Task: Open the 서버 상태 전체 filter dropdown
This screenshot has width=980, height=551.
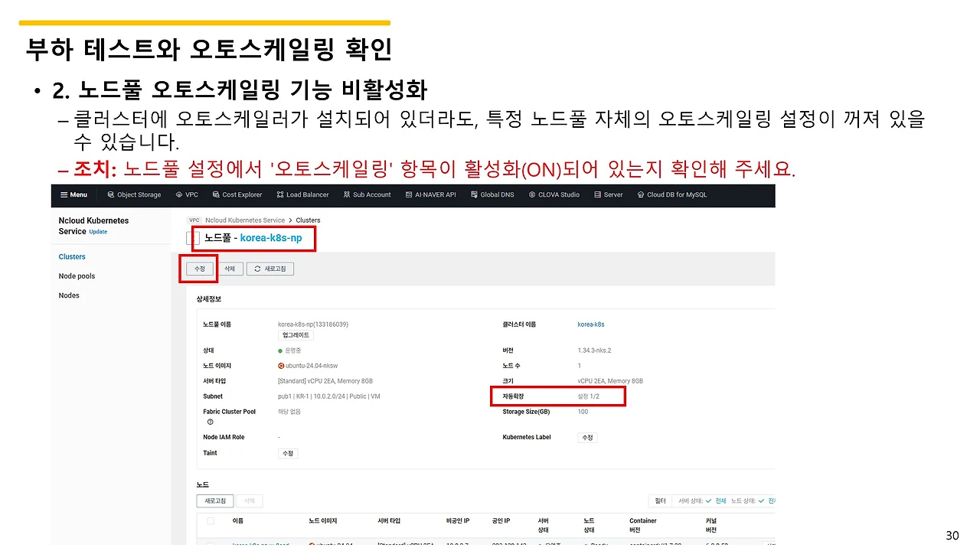Action: [x=721, y=500]
